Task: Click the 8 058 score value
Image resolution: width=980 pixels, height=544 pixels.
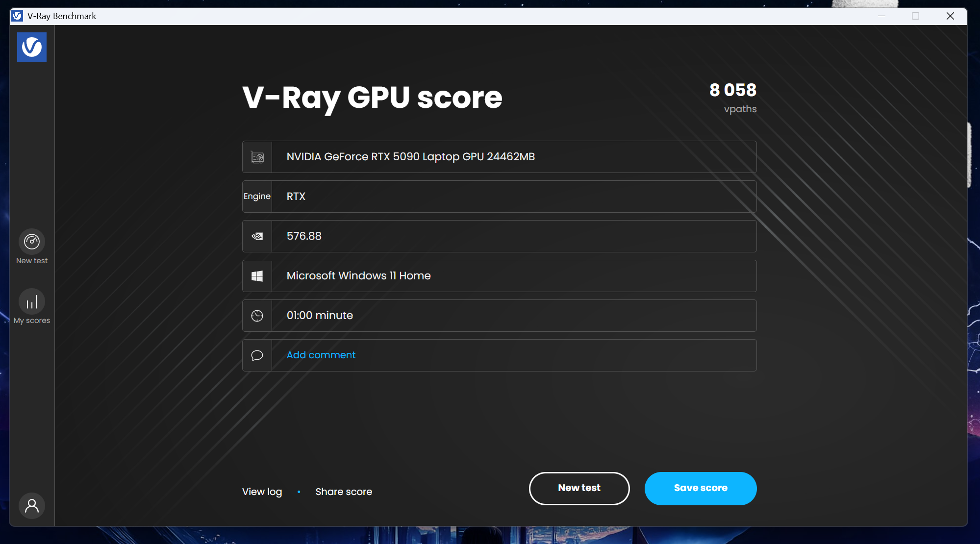Action: (733, 90)
